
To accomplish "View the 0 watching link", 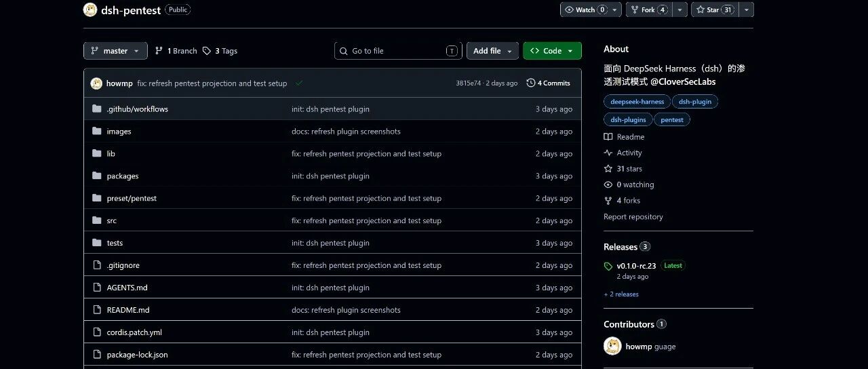I will coord(629,184).
